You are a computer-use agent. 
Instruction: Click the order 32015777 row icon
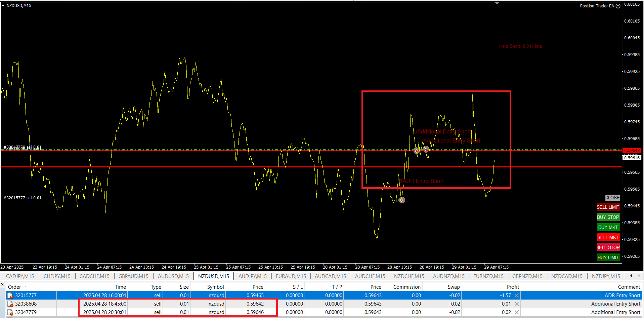coord(10,295)
